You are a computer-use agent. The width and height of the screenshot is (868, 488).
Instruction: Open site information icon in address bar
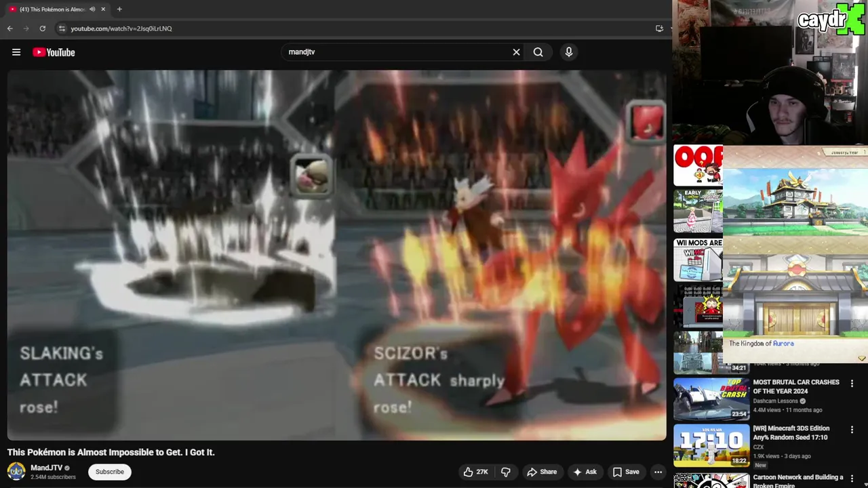click(x=62, y=28)
